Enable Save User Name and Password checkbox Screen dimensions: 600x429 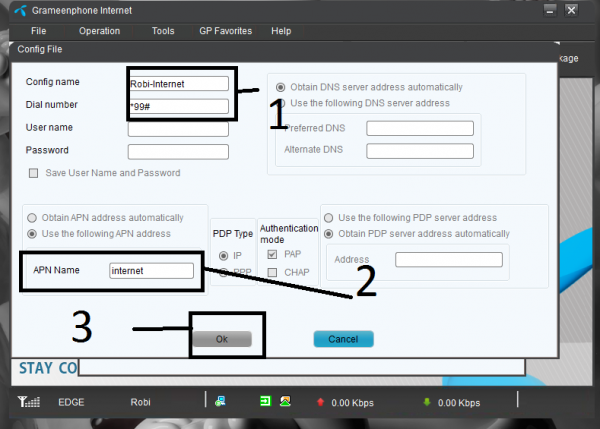coord(34,173)
